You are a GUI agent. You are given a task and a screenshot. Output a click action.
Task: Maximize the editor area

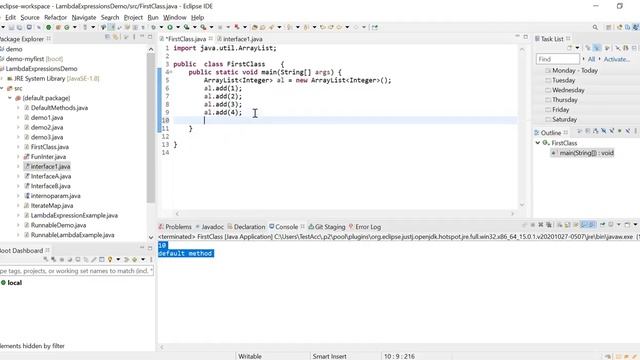[x=526, y=37]
